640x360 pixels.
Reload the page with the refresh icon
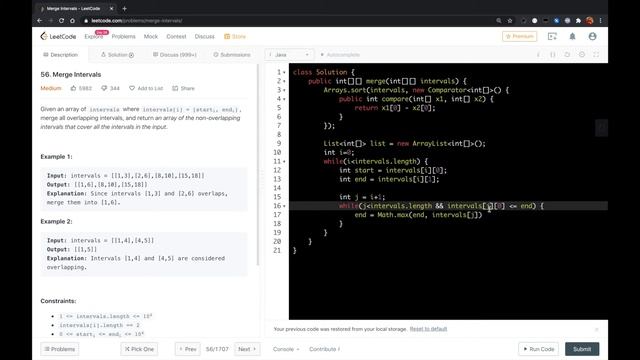tap(61, 20)
